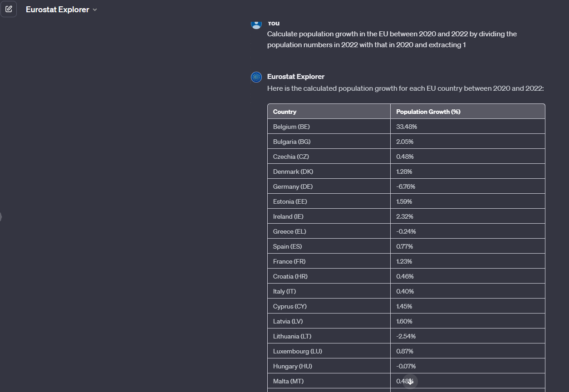The image size is (569, 392).
Task: Click the -6.76% value for Germany
Action: click(x=406, y=186)
